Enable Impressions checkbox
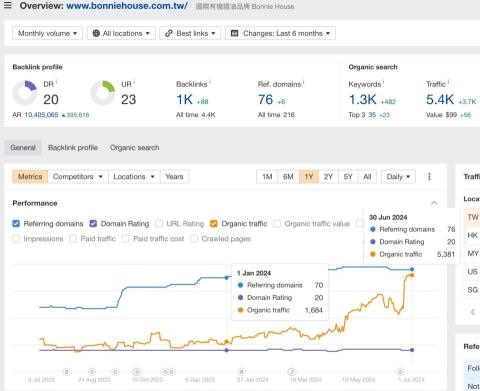 (16, 239)
